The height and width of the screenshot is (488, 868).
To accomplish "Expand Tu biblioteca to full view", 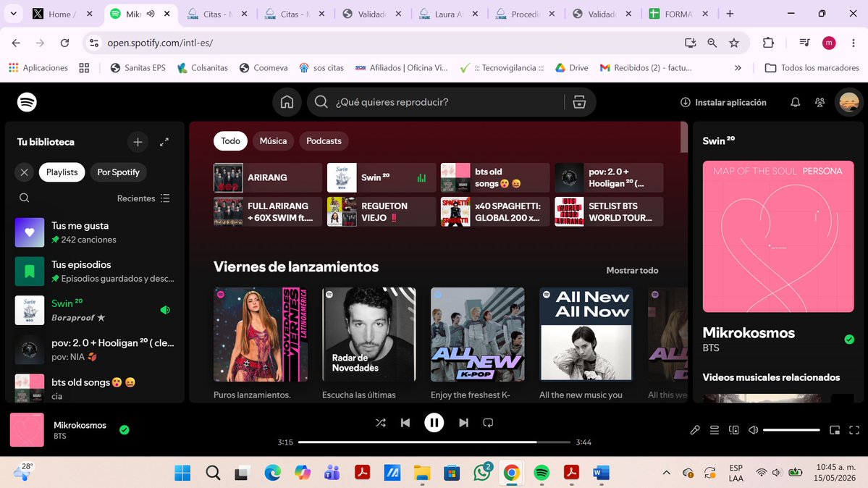I will (x=164, y=142).
